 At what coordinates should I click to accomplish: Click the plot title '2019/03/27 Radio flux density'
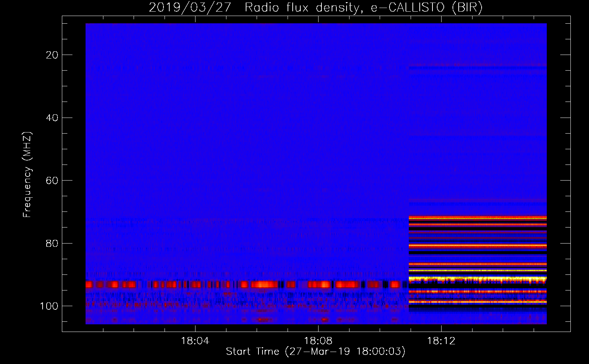[256, 7]
